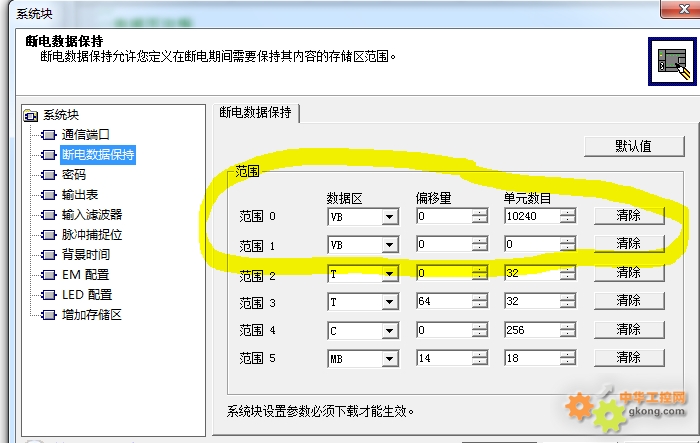The image size is (700, 443).
Task: Click 范围 5 单元数目 spinner arrows
Action: tap(568, 358)
